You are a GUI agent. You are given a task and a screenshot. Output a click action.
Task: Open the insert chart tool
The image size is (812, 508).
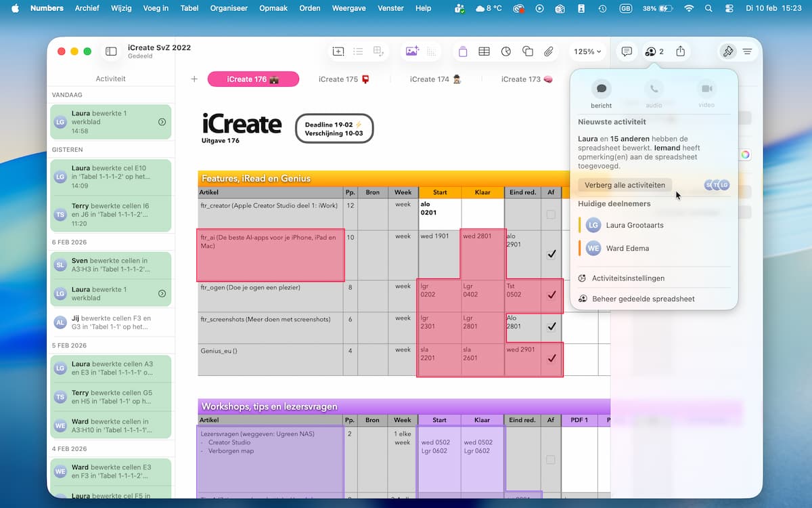(506, 51)
